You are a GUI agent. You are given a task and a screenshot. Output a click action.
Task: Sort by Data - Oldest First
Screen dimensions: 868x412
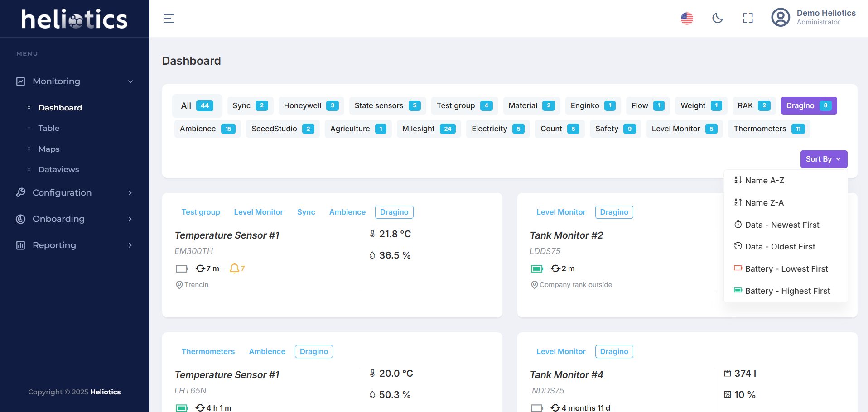(x=786, y=247)
